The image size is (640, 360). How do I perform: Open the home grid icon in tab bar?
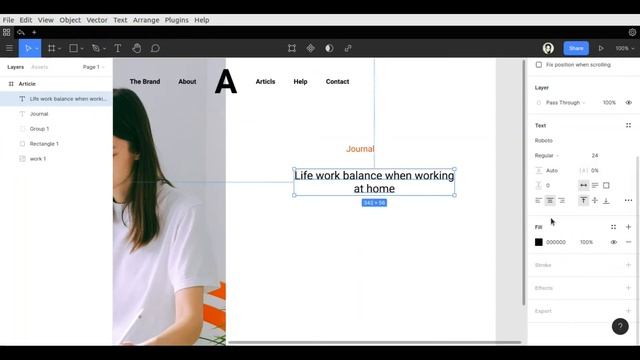[7, 32]
